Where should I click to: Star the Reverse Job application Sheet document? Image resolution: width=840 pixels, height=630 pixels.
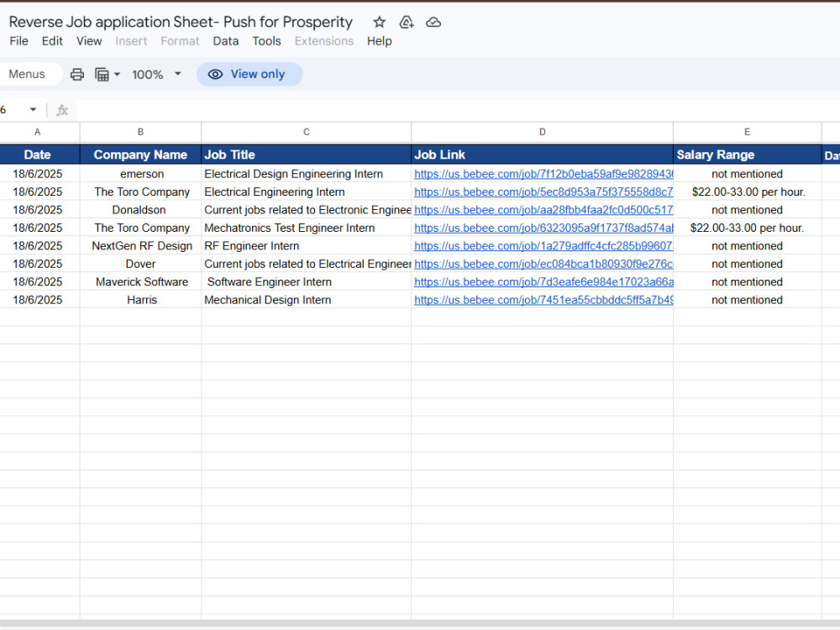click(x=380, y=22)
